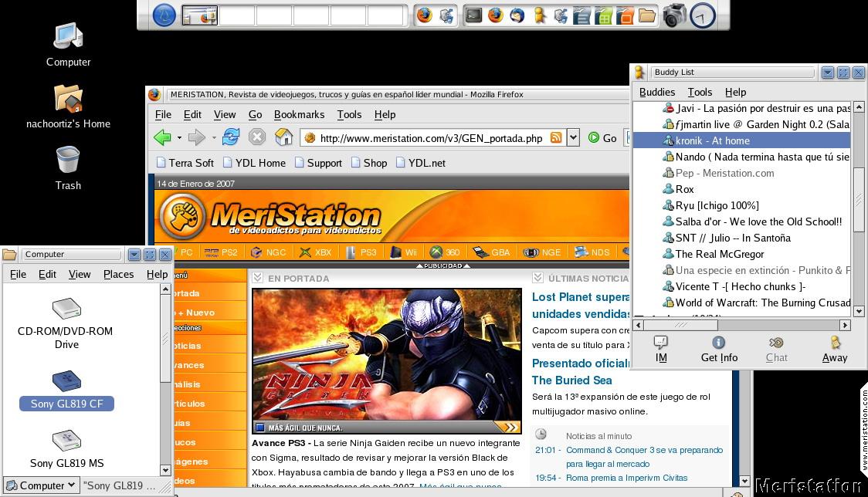Select the CD-ROM/DVD-ROM Drive icon
This screenshot has width=868, height=497.
coord(66,324)
